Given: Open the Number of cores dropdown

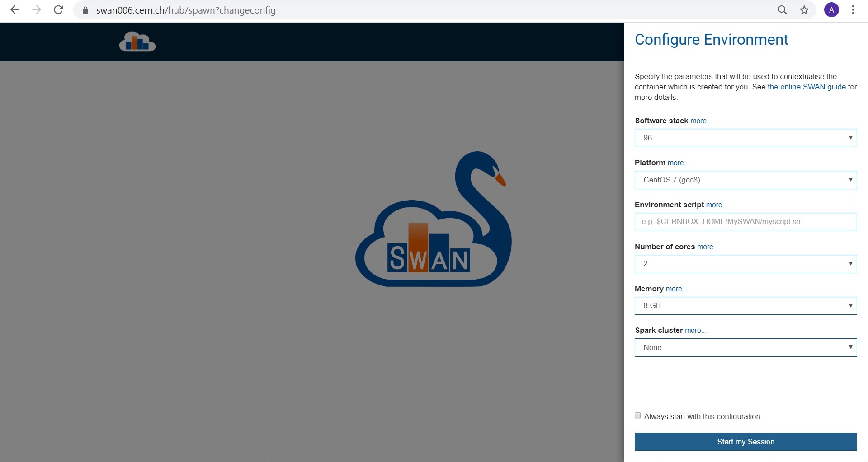Looking at the screenshot, I should (745, 264).
